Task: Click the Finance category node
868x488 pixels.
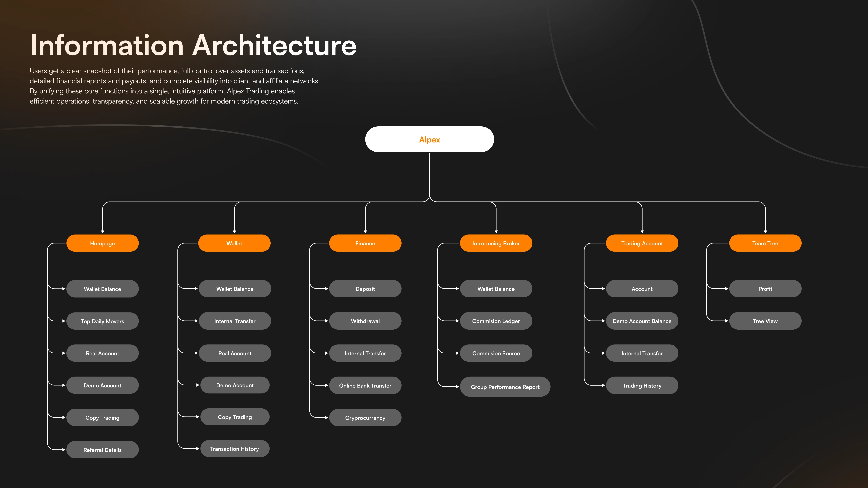Action: 365,243
